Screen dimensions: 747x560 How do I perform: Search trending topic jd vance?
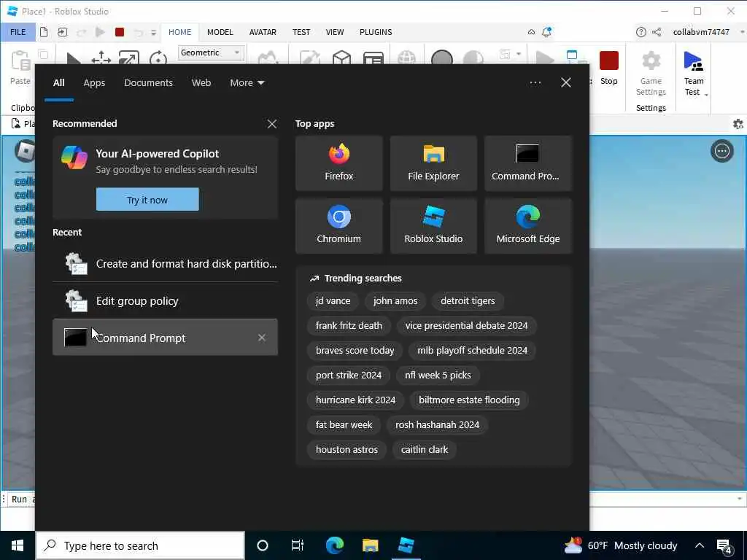(333, 301)
